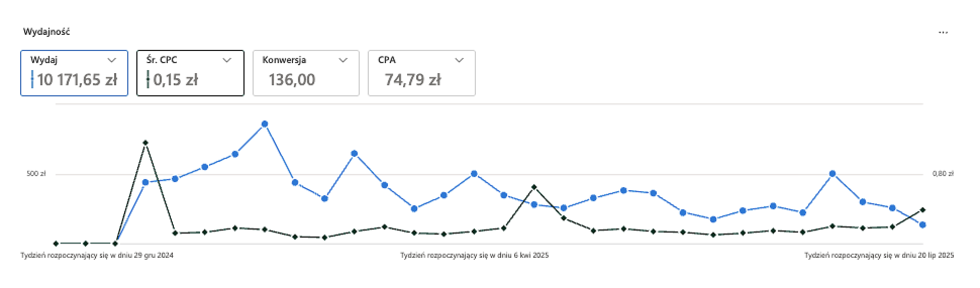Pick the last blue point on the chart

(x=922, y=225)
